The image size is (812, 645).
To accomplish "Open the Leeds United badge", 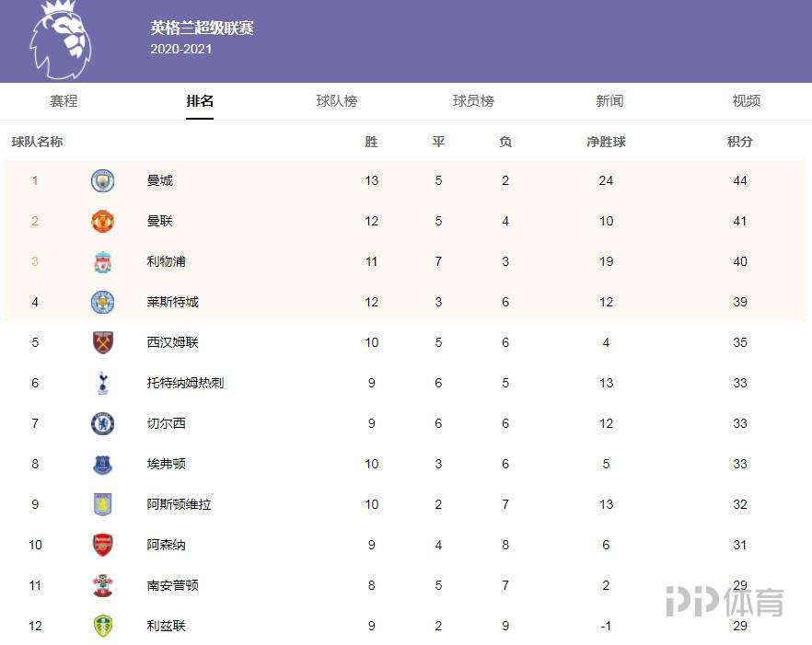I will [102, 626].
